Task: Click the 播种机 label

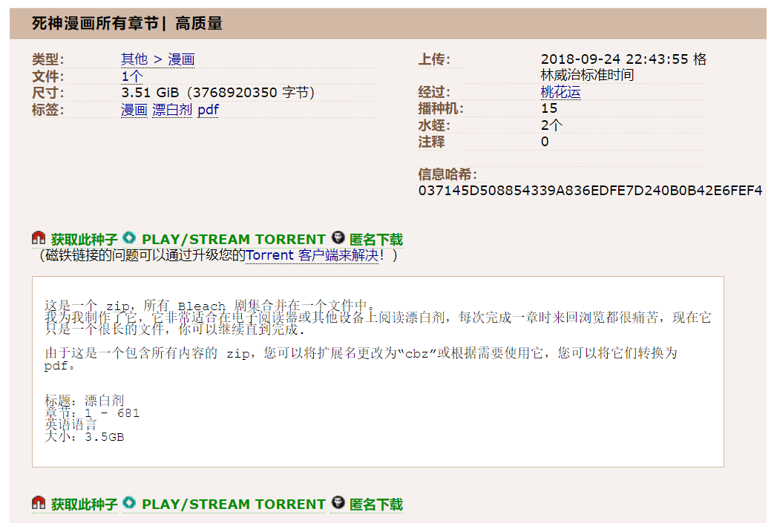Action: tap(441, 108)
